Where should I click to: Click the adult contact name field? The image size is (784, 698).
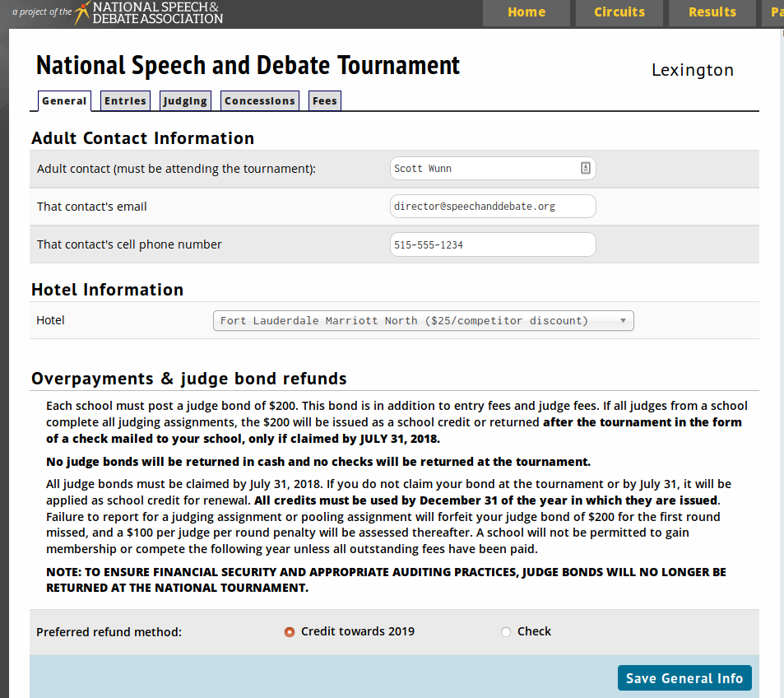(484, 169)
